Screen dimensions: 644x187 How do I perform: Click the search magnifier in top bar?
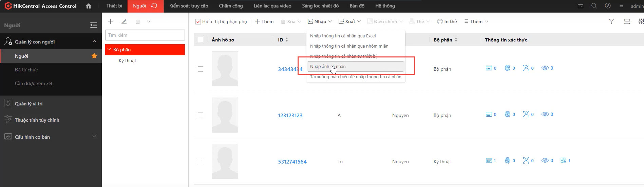[594, 6]
